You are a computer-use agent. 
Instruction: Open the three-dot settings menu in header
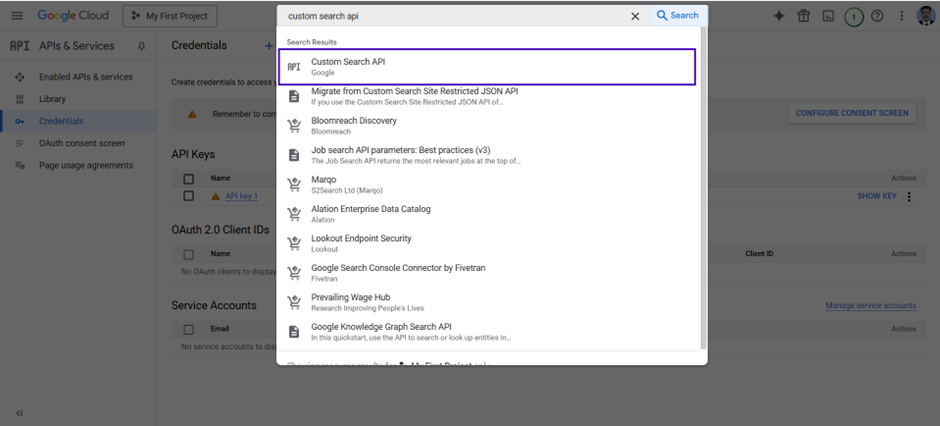click(902, 16)
